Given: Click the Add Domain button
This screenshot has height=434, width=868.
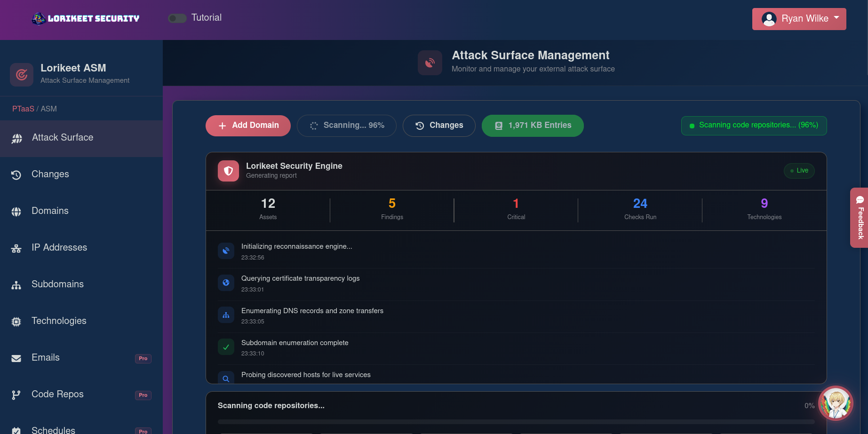Looking at the screenshot, I should tap(247, 126).
